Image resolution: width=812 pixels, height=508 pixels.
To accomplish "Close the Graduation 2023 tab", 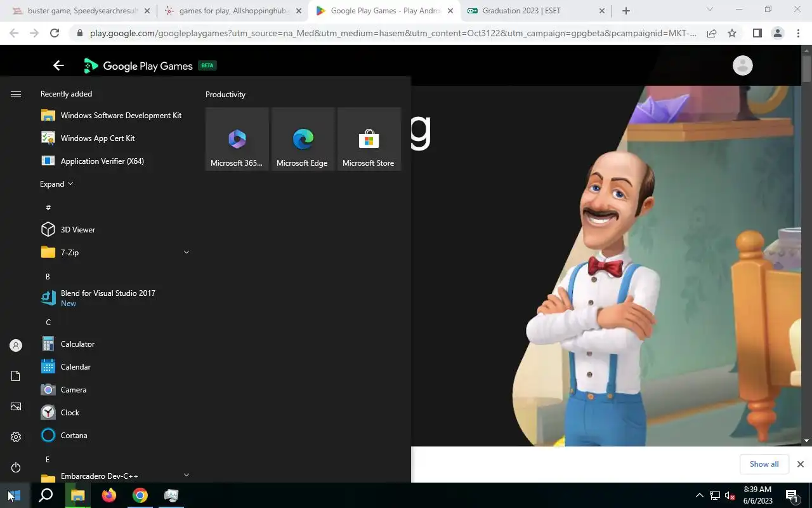I will click(x=601, y=11).
